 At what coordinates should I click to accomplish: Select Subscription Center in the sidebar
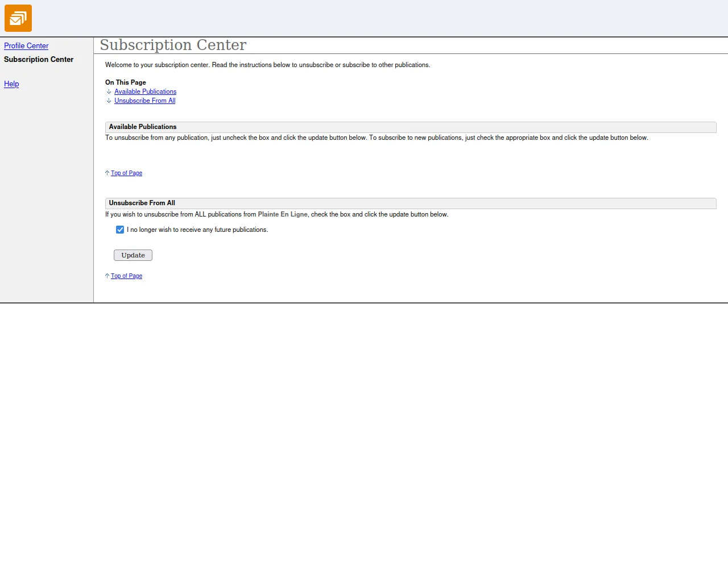(39, 59)
